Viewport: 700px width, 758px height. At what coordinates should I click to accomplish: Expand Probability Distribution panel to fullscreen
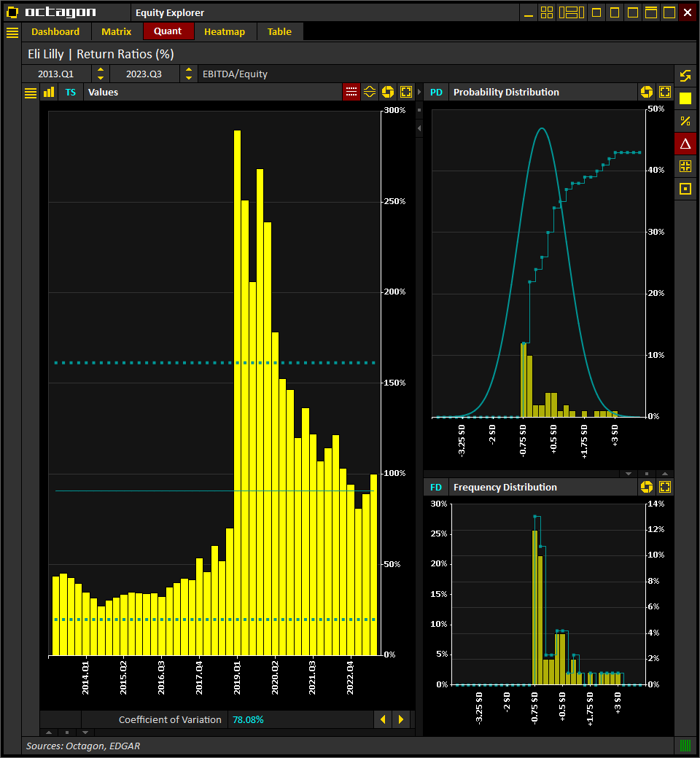point(665,92)
